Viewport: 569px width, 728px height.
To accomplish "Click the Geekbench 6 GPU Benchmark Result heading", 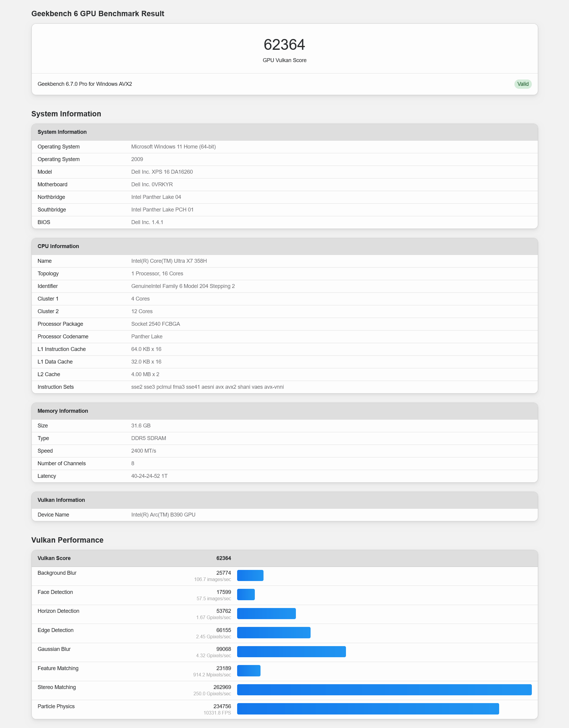I will point(98,14).
